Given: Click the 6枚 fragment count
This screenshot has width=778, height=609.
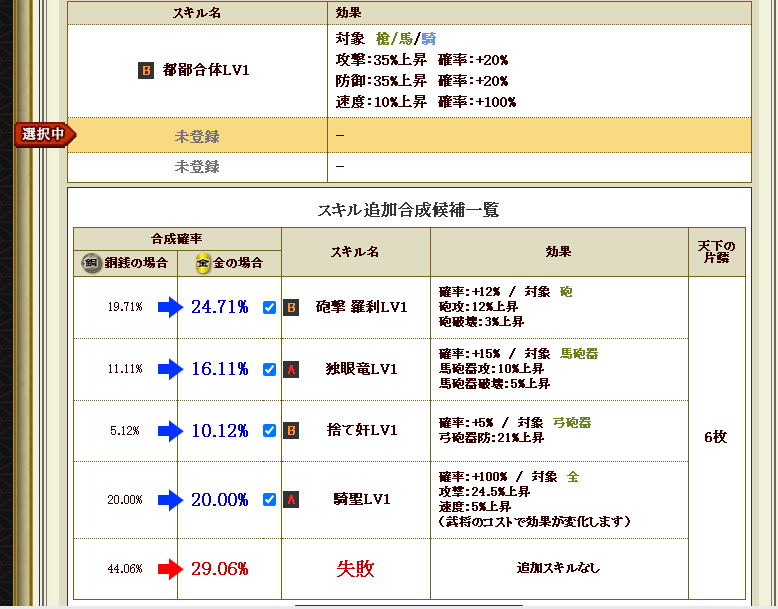Looking at the screenshot, I should 716,437.
